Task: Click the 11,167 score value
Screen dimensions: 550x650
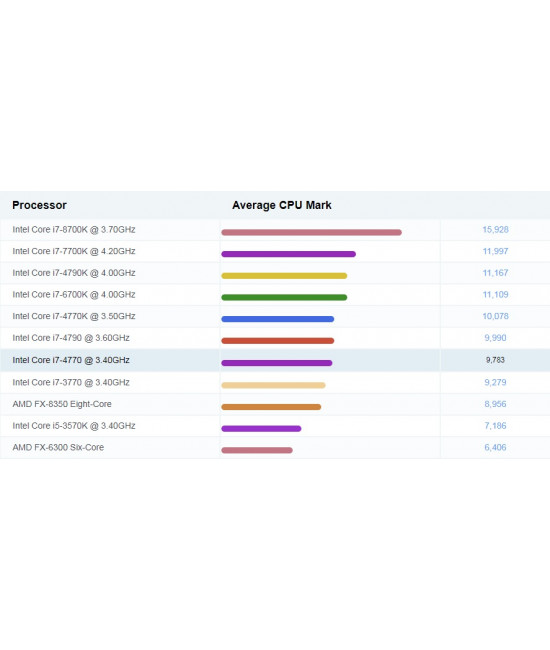Action: (495, 273)
